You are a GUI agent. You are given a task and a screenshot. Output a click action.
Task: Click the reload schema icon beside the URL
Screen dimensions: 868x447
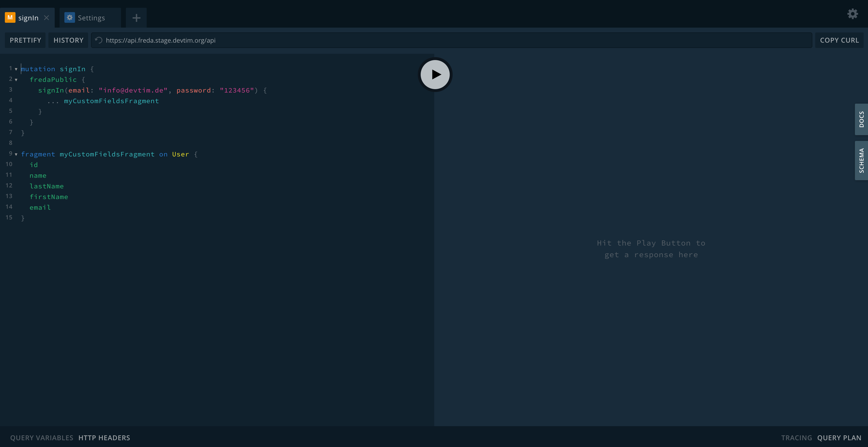pyautogui.click(x=98, y=40)
